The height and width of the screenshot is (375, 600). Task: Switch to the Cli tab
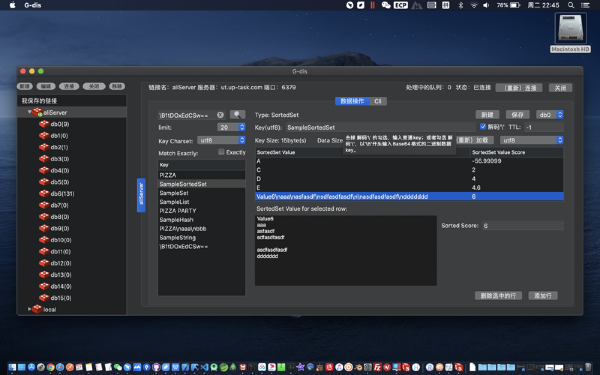(378, 101)
